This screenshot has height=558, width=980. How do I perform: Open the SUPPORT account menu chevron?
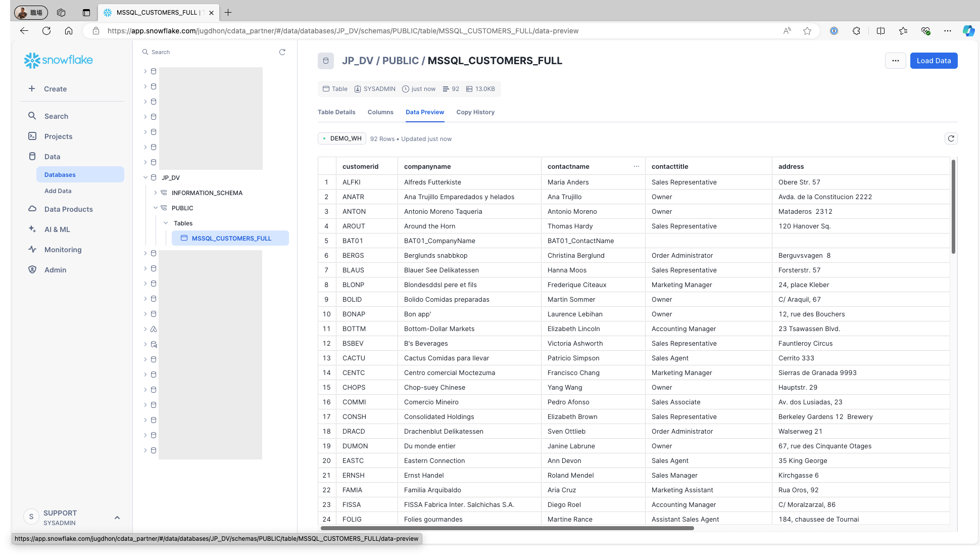pos(117,518)
